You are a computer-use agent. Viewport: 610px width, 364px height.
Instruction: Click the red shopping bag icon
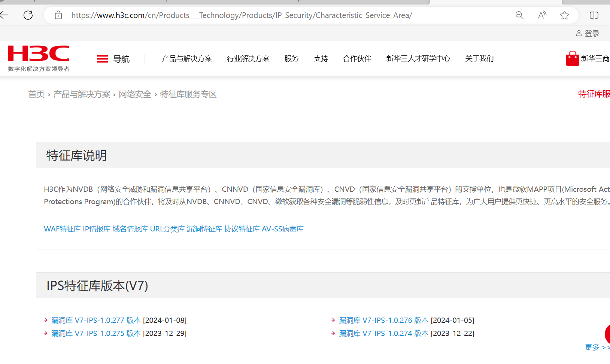(x=572, y=59)
